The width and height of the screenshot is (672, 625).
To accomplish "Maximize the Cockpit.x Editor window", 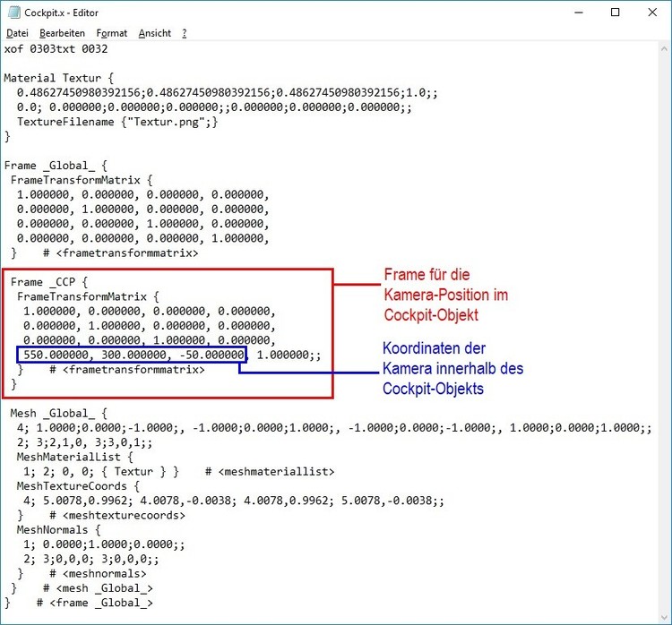I will [615, 13].
